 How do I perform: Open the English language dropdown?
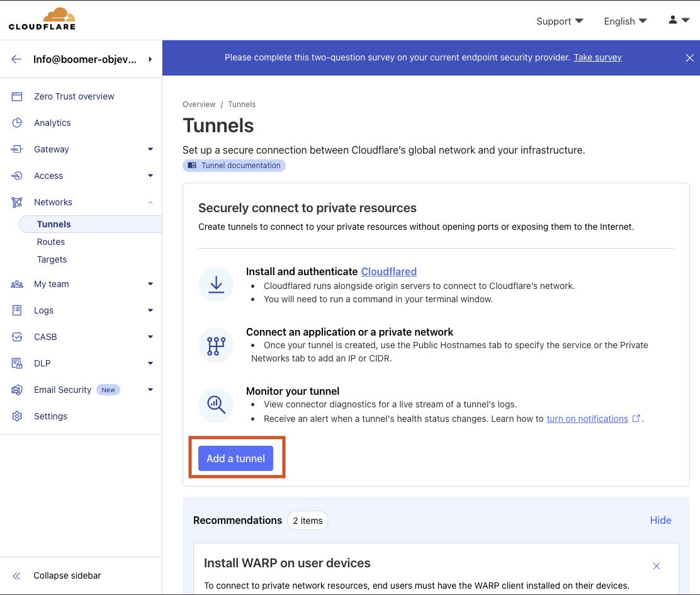point(624,21)
